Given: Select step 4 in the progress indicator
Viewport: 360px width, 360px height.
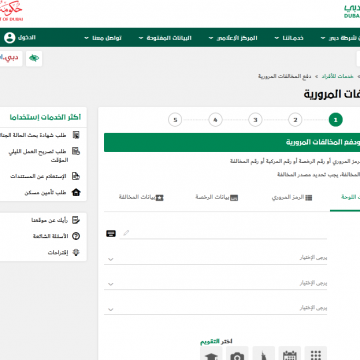Looking at the screenshot, I should pyautogui.click(x=215, y=120).
